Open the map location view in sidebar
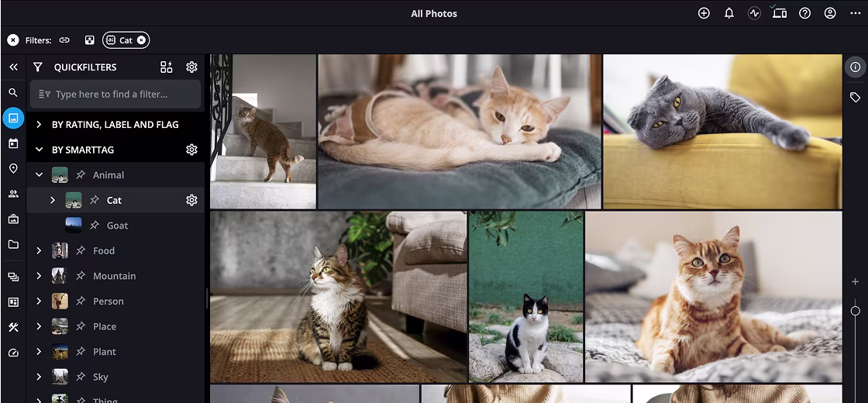This screenshot has height=403, width=868. coord(13,169)
